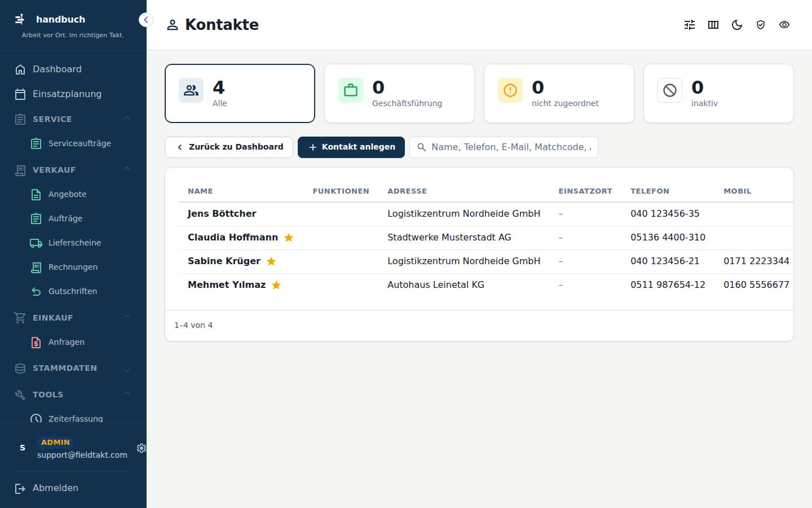Click the Kontakt anlegen button

click(x=351, y=147)
